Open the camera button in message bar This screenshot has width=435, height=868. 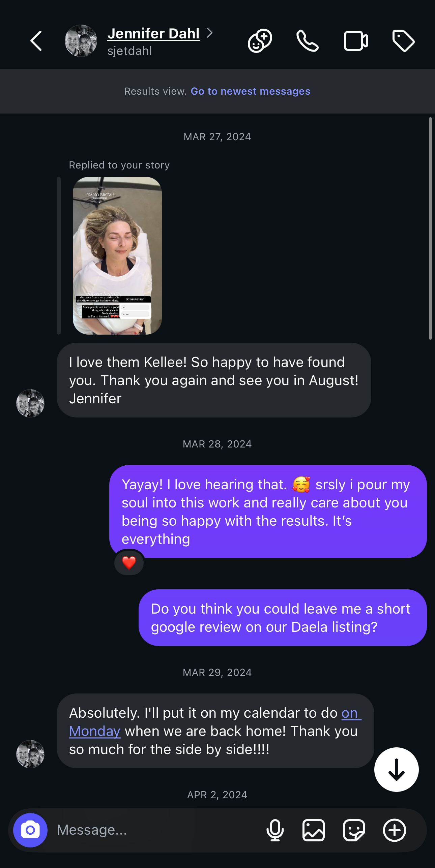click(x=30, y=830)
